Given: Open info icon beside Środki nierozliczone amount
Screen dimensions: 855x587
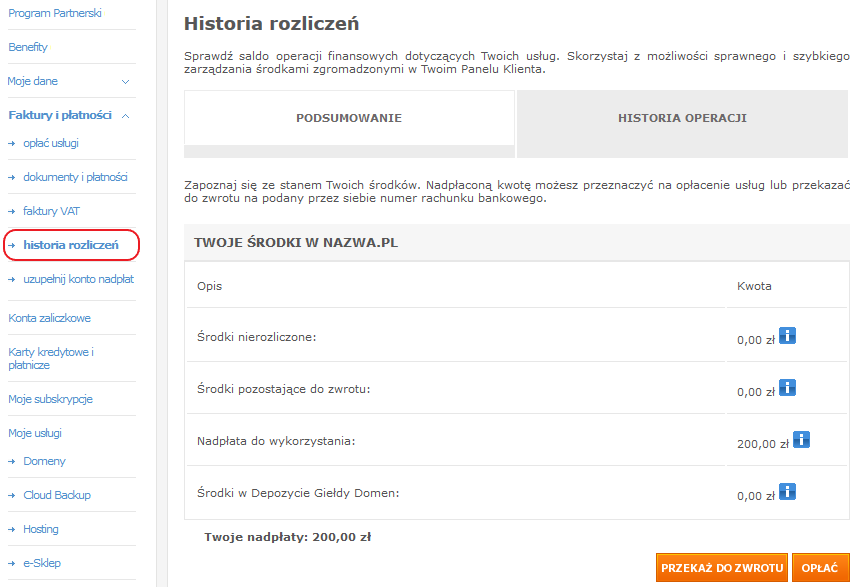Looking at the screenshot, I should pos(787,336).
